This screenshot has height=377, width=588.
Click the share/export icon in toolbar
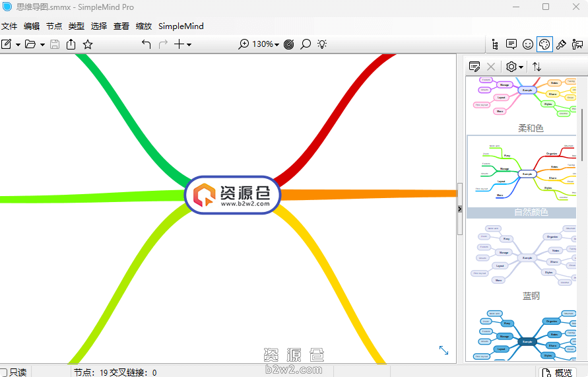pos(71,44)
